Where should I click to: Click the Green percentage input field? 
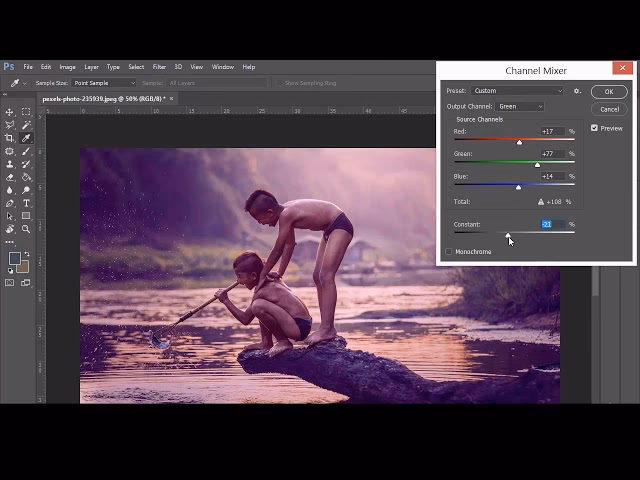[x=553, y=154]
